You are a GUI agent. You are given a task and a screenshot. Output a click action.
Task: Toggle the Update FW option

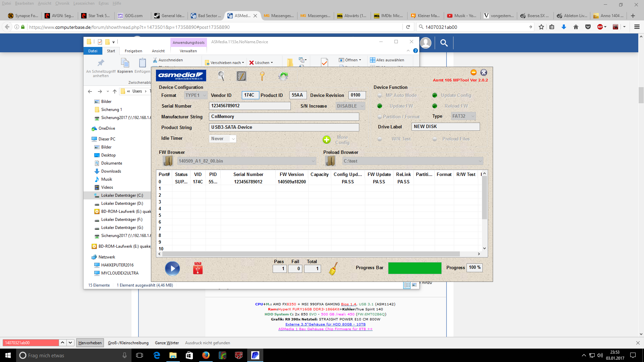pyautogui.click(x=380, y=106)
